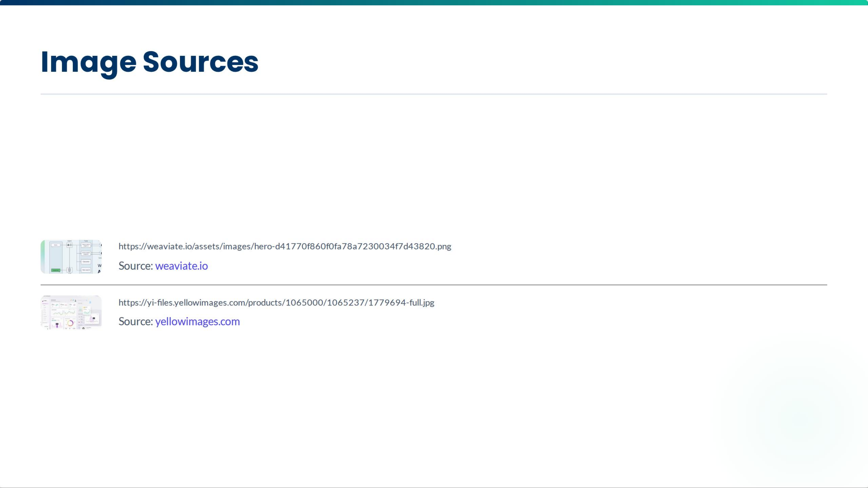
Task: Click the divider line between the two sources
Action: click(x=434, y=285)
